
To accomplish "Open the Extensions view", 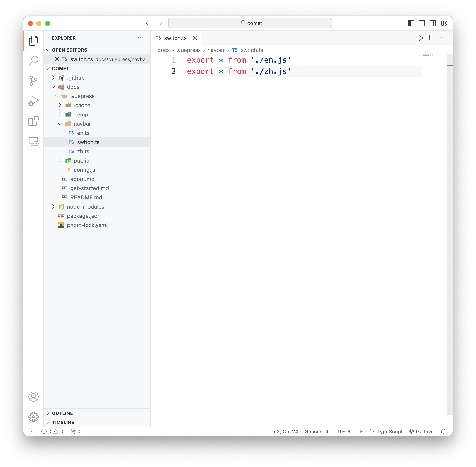I will [x=33, y=121].
